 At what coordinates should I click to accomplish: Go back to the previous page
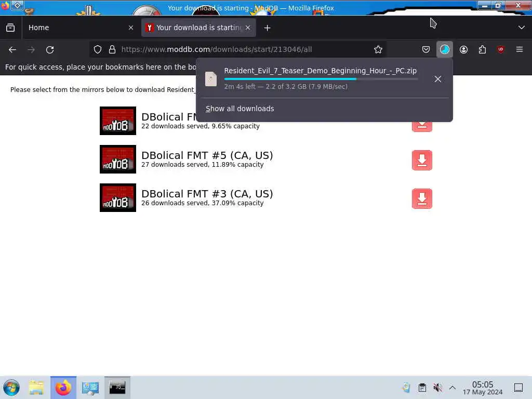click(x=12, y=49)
